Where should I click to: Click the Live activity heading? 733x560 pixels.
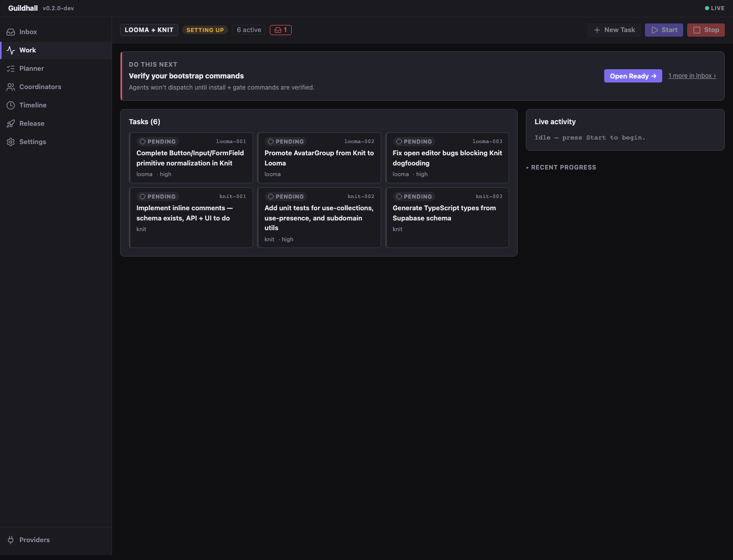click(555, 122)
